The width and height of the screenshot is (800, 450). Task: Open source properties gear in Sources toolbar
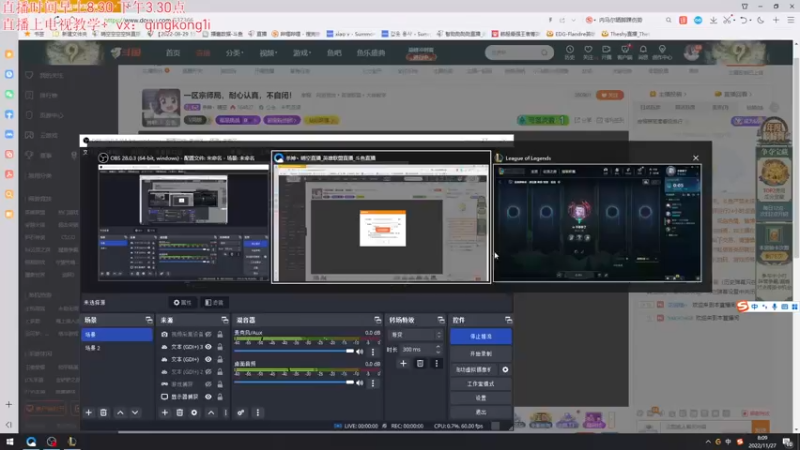point(194,412)
